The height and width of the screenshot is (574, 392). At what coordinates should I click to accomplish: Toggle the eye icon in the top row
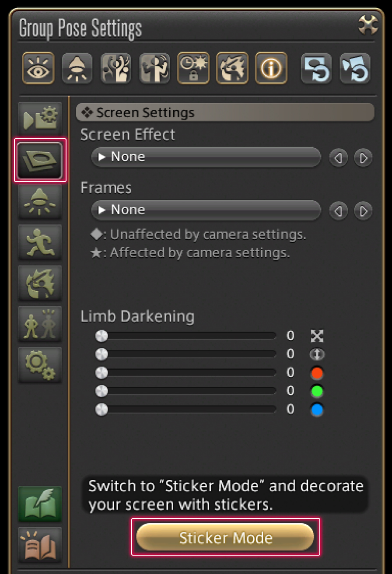(38, 69)
